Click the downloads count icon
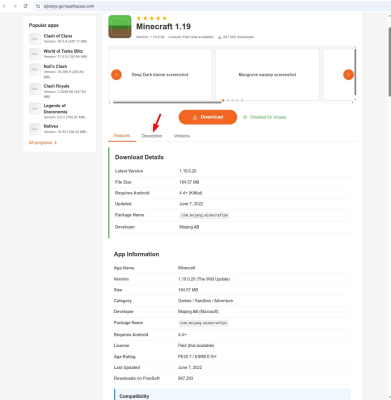This screenshot has width=391, height=400. [x=219, y=37]
